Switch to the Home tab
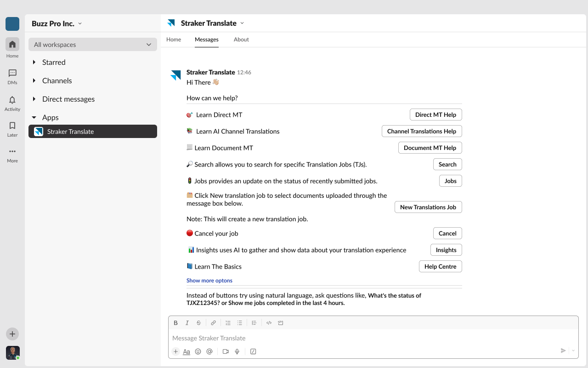588x368 pixels. (x=174, y=40)
